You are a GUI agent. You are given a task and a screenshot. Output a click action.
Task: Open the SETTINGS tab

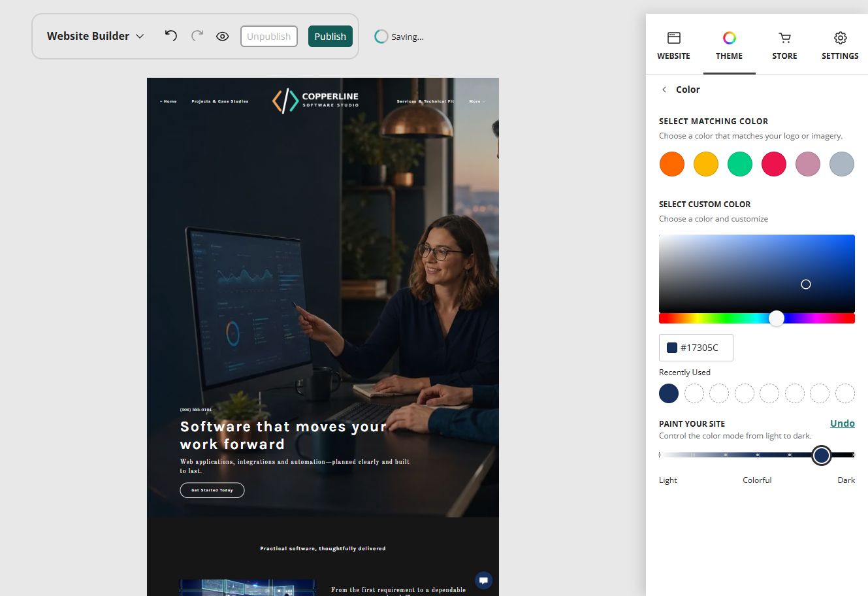pyautogui.click(x=840, y=46)
